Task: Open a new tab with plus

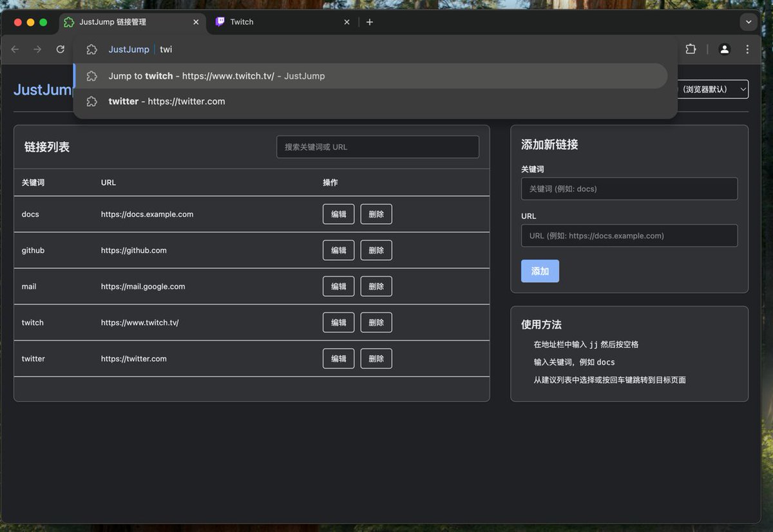Action: pos(369,22)
